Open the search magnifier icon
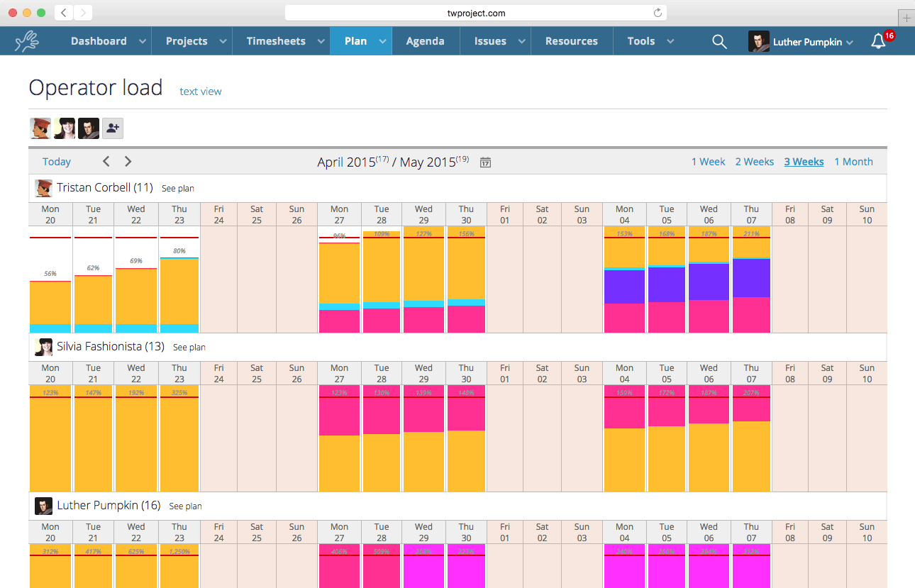 (x=719, y=42)
